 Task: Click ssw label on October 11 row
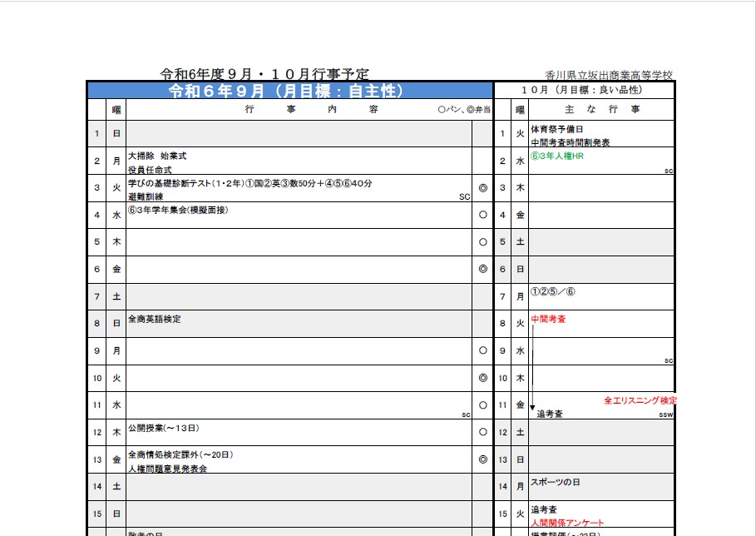[666, 414]
